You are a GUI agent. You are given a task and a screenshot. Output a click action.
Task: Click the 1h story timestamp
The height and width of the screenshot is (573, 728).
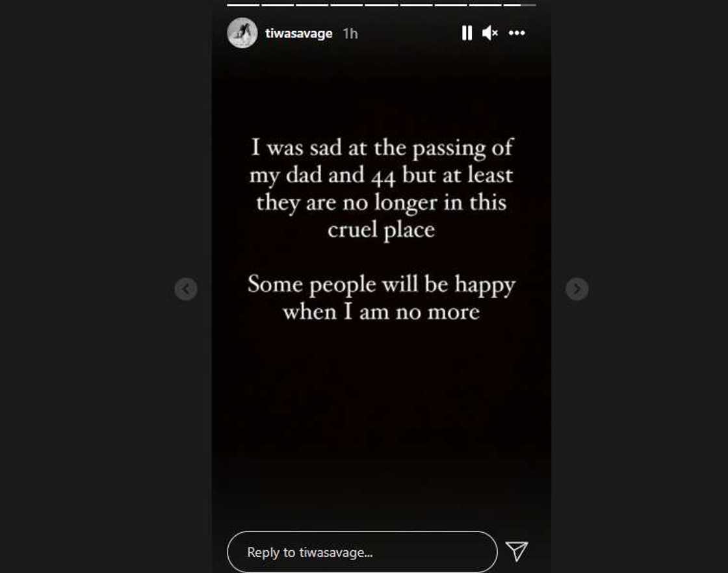(x=350, y=34)
